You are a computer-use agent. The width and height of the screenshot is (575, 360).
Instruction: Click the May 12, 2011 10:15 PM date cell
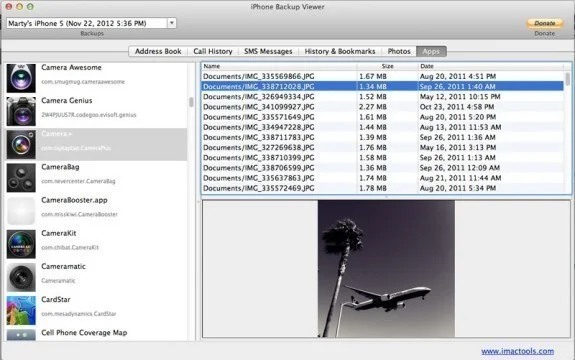coord(460,97)
